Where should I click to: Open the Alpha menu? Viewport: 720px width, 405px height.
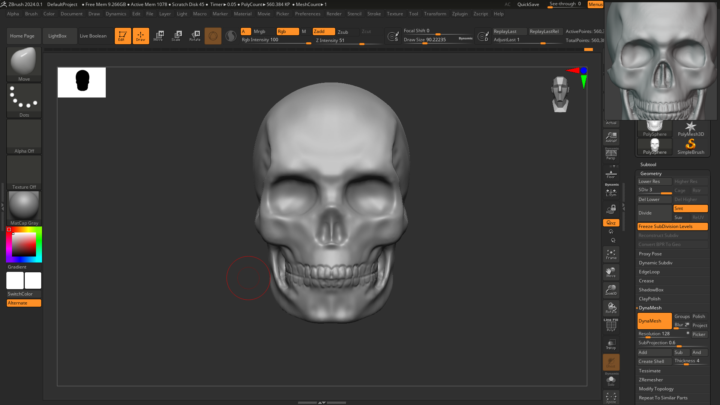pos(13,14)
